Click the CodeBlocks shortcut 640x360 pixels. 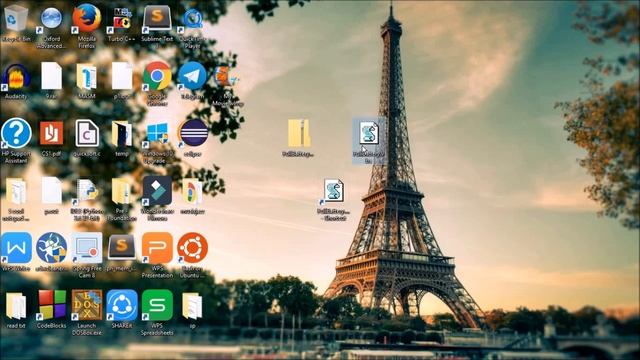click(51, 305)
